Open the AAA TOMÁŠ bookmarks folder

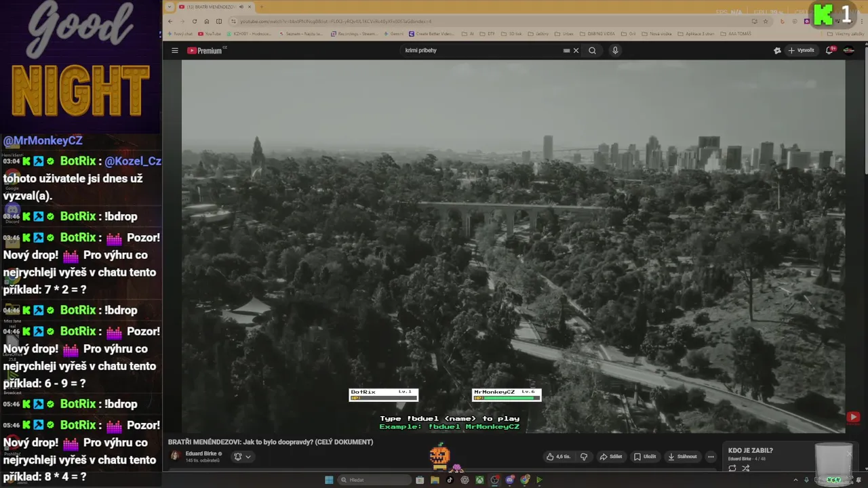734,33
